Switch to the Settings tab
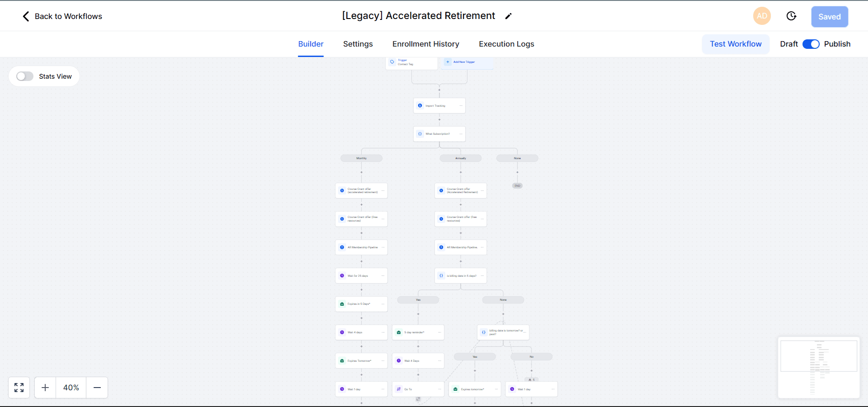 pos(358,44)
